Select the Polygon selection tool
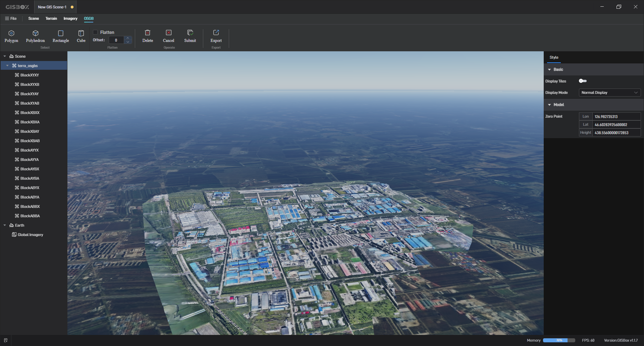 [x=11, y=36]
